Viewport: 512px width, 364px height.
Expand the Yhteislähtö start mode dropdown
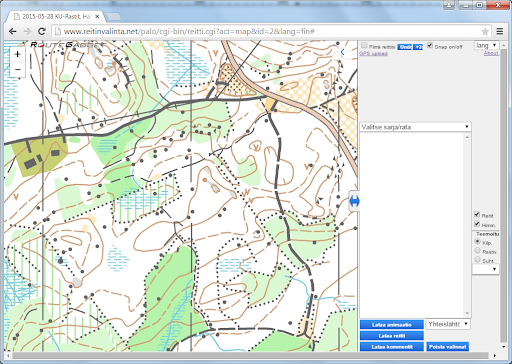click(448, 324)
